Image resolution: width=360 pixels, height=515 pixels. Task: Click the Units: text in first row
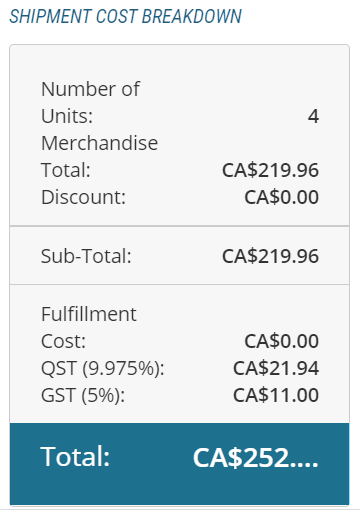click(x=67, y=116)
